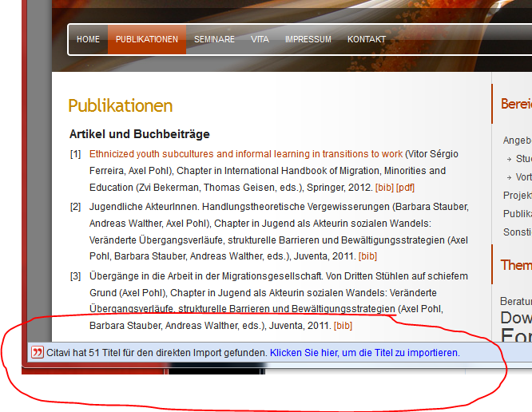Select the arrow-marked 'Stud…' sidebar sub-item

coord(522,159)
